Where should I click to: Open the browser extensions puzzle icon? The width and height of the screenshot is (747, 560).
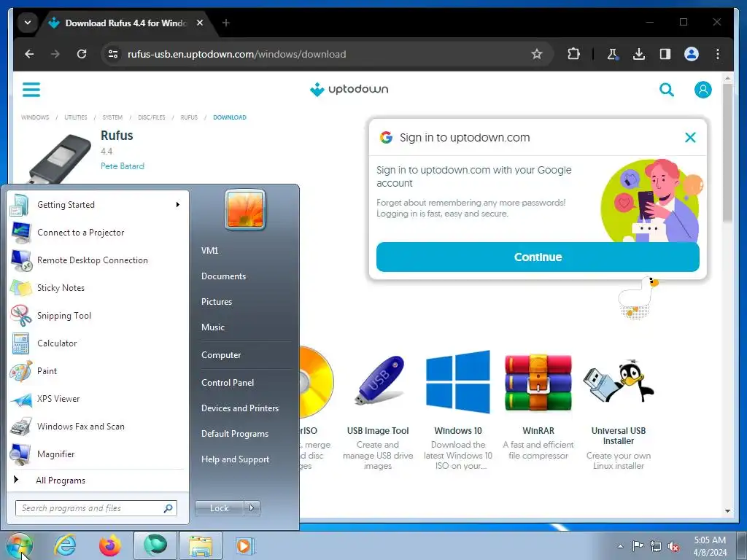coord(573,54)
